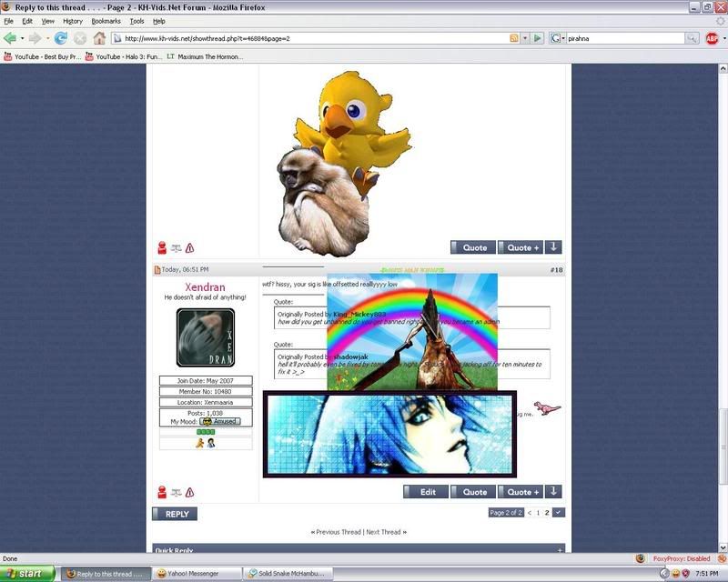The height and width of the screenshot is (582, 728).
Task: Click the Stop loading icon
Action: click(x=80, y=38)
